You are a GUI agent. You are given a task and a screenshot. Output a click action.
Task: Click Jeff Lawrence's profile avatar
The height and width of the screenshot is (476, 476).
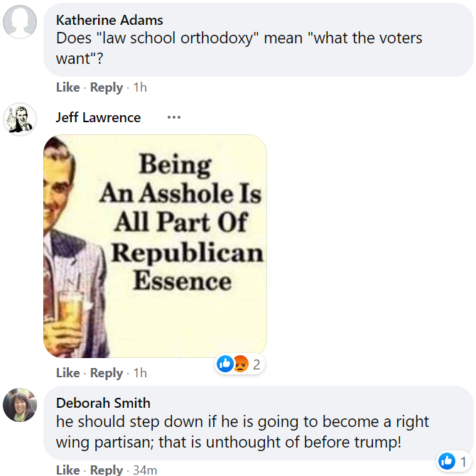[20, 119]
